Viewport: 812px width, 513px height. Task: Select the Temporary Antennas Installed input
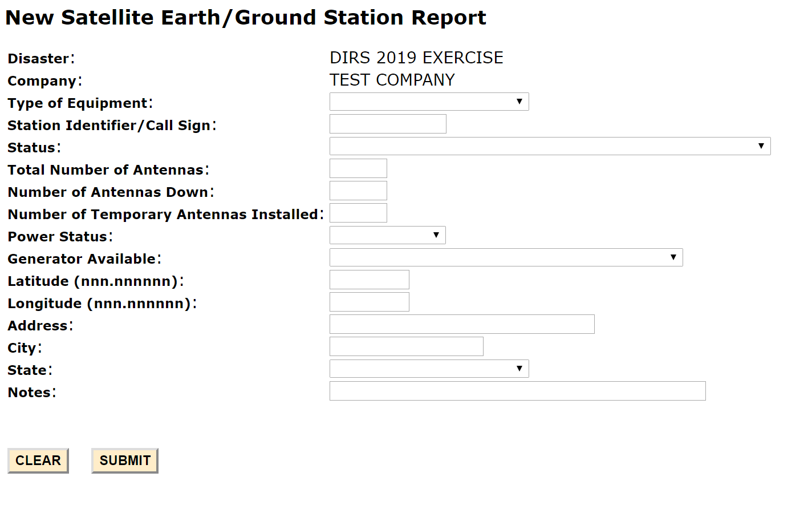coord(358,213)
